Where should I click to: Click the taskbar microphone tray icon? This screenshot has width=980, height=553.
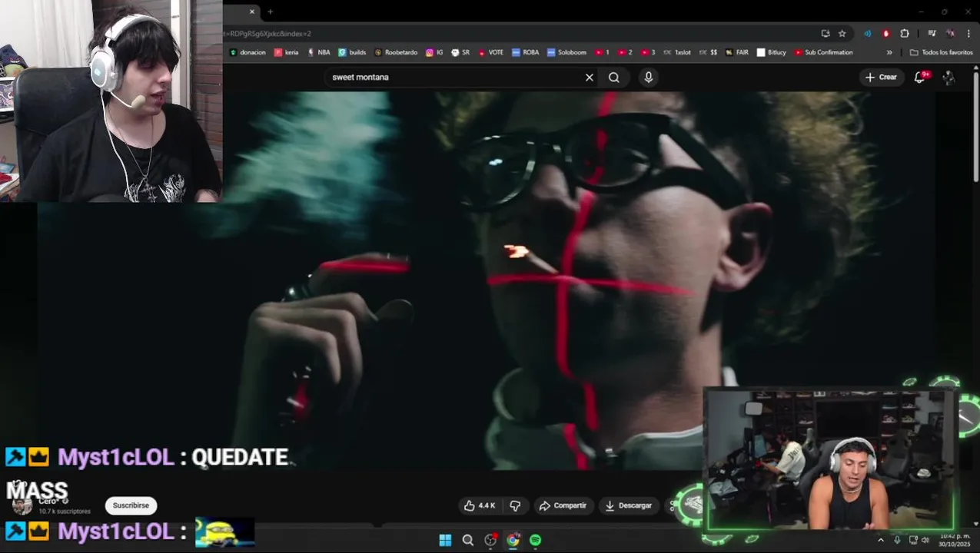pyautogui.click(x=897, y=540)
